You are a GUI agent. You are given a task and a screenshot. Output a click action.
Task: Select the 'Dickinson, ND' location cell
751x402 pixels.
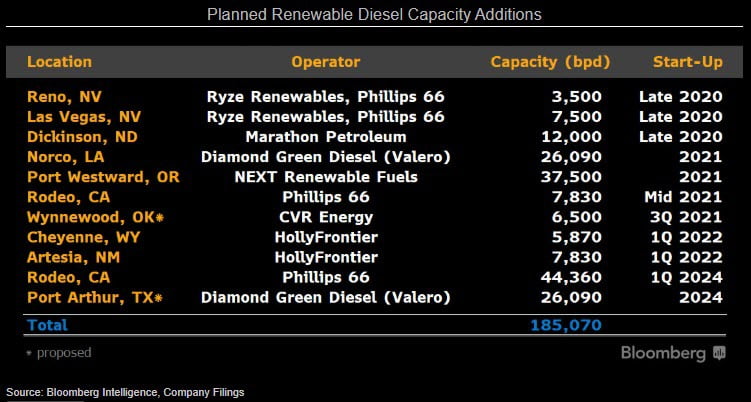coord(82,137)
